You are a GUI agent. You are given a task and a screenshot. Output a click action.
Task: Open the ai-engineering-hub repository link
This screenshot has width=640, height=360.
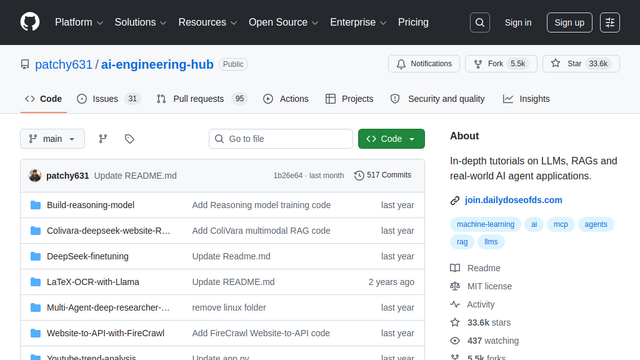pyautogui.click(x=157, y=64)
